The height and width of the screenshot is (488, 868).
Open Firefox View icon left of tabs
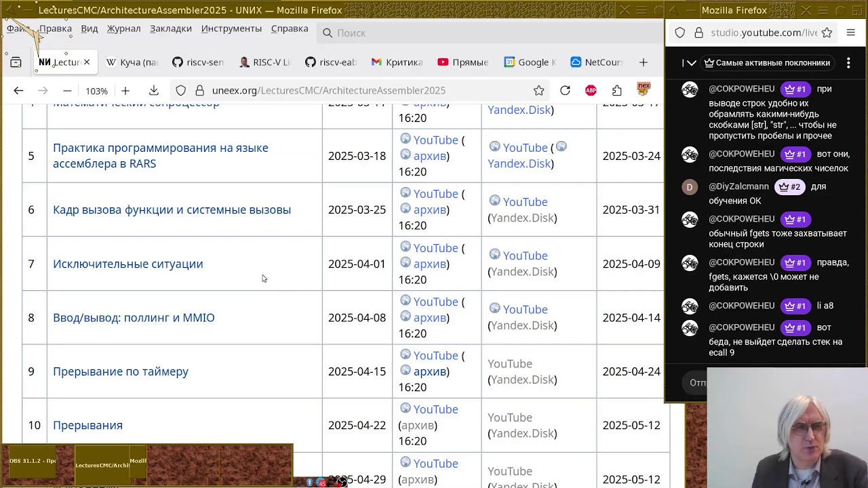pyautogui.click(x=16, y=62)
